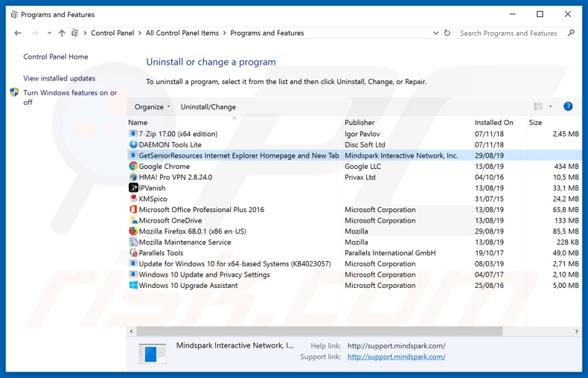Open the Organize dropdown menu
This screenshot has height=378, width=588.
click(152, 106)
